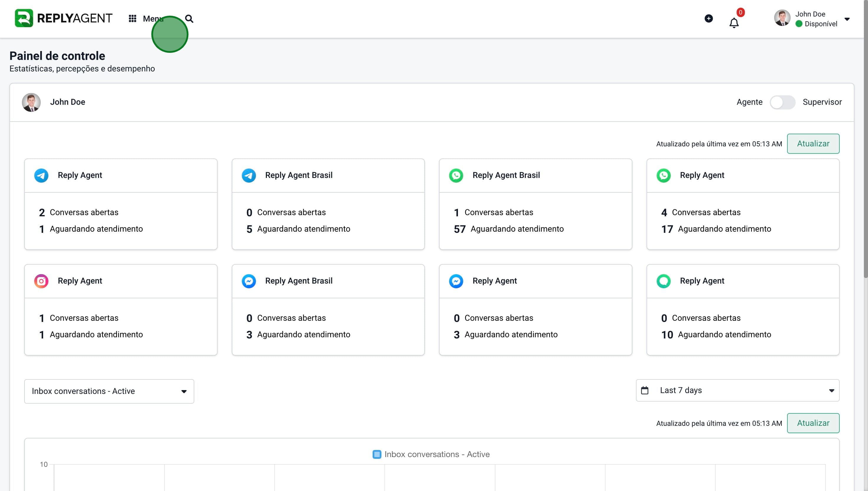Click top Atualizar button above inbox cards
The image size is (868, 491).
point(813,144)
